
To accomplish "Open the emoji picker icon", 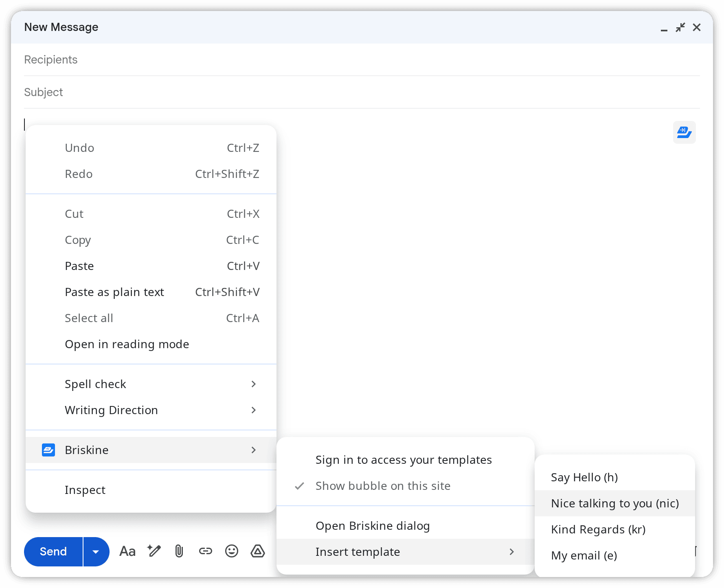I will point(231,551).
